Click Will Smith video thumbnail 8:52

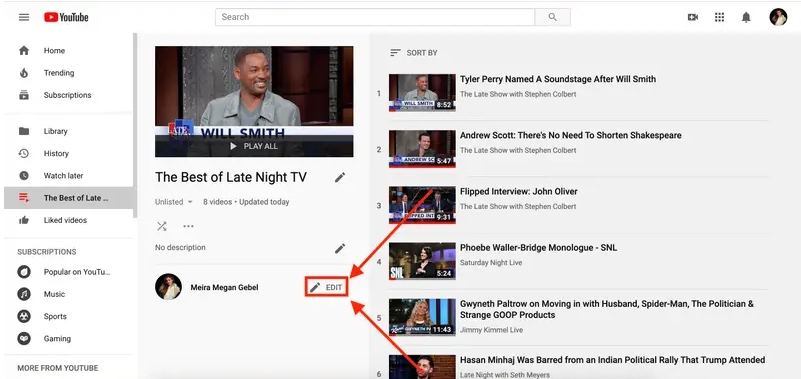coord(422,93)
